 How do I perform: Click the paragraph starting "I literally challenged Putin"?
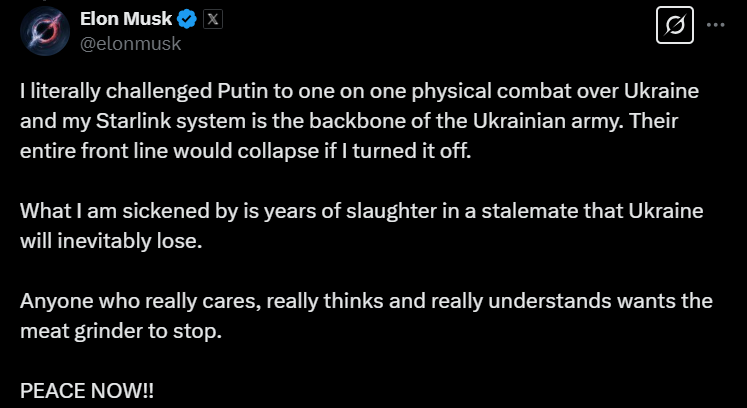358,91
